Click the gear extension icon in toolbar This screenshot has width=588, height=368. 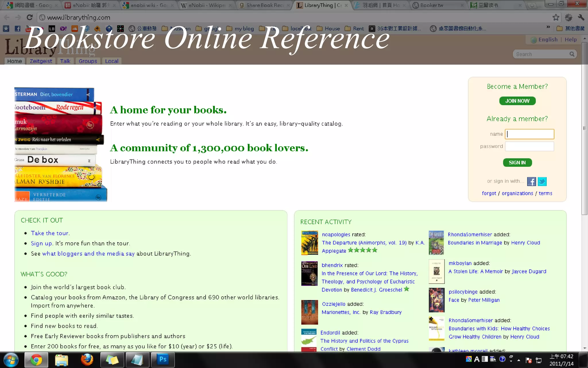(568, 17)
